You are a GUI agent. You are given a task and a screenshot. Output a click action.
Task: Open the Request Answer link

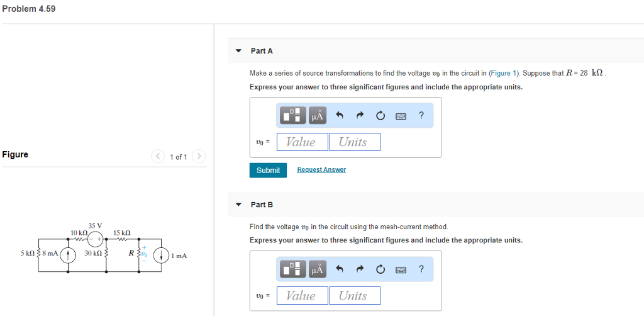pyautogui.click(x=321, y=170)
